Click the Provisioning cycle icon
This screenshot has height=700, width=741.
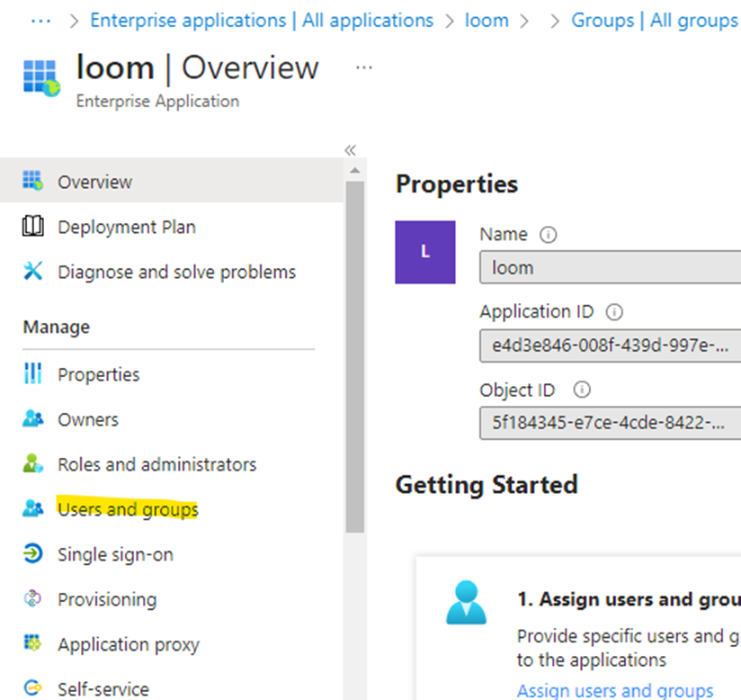pos(32,598)
